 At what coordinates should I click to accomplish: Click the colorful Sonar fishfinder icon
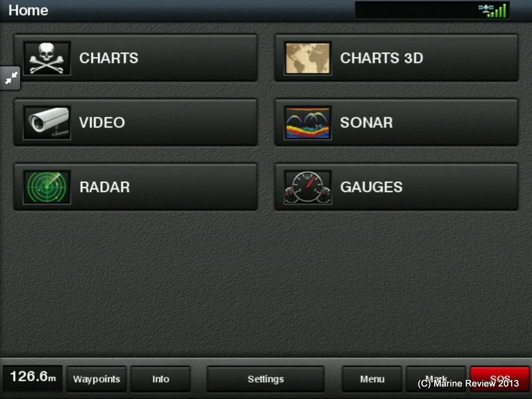(308, 123)
